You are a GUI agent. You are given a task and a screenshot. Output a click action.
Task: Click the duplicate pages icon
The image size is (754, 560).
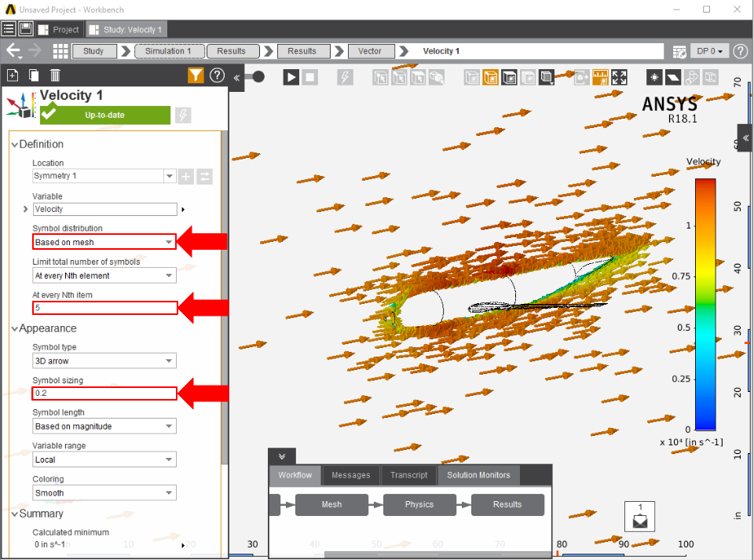tap(34, 75)
